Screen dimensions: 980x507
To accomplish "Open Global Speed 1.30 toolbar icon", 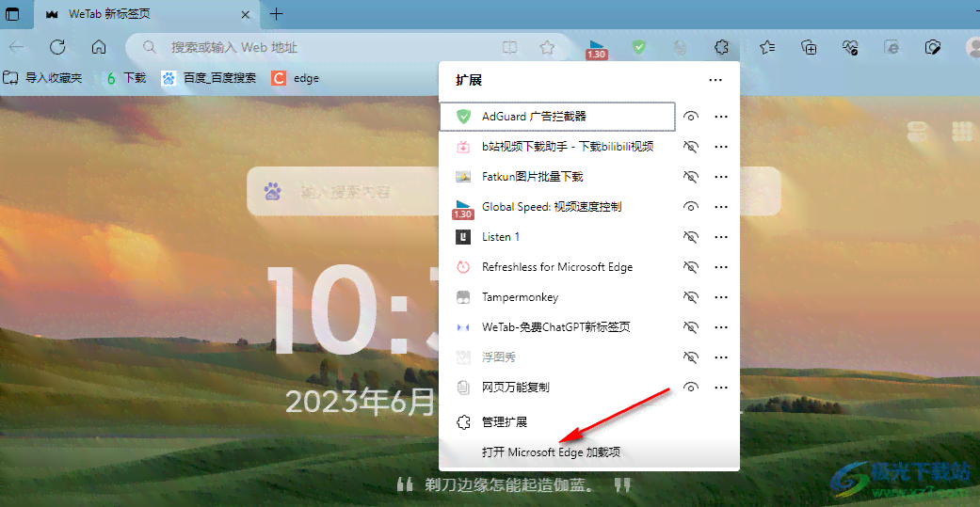I will [597, 48].
